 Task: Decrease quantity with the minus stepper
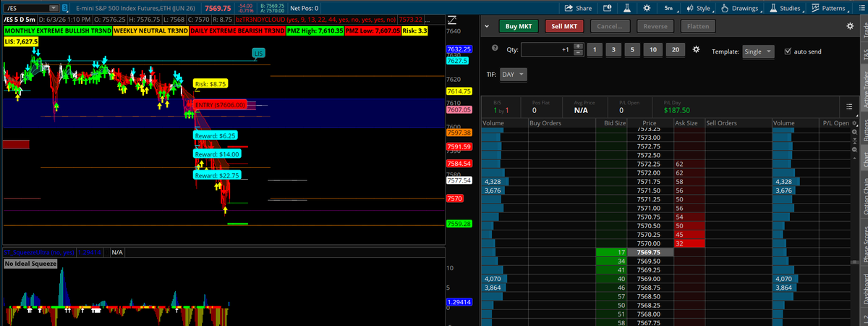[577, 53]
